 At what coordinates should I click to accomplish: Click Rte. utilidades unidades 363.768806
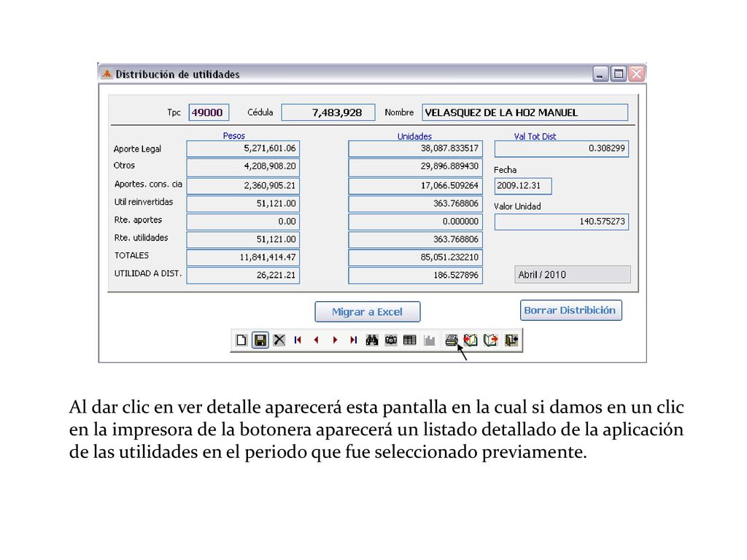tap(415, 239)
